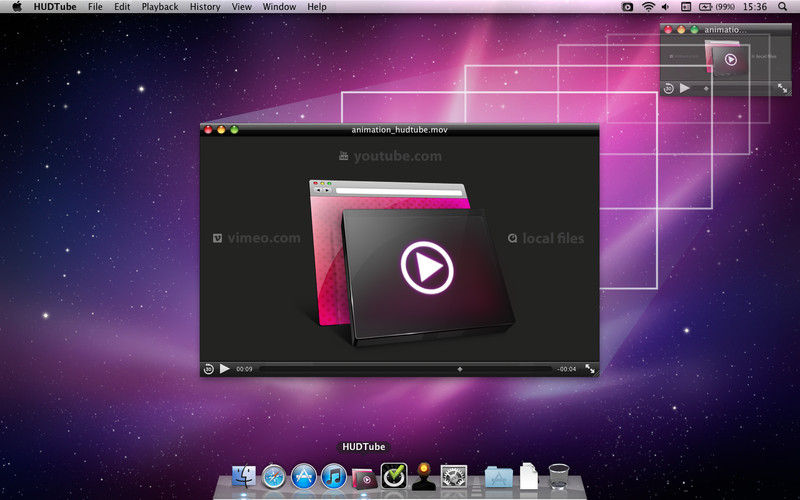Open the Wi-Fi status menu

tap(648, 7)
